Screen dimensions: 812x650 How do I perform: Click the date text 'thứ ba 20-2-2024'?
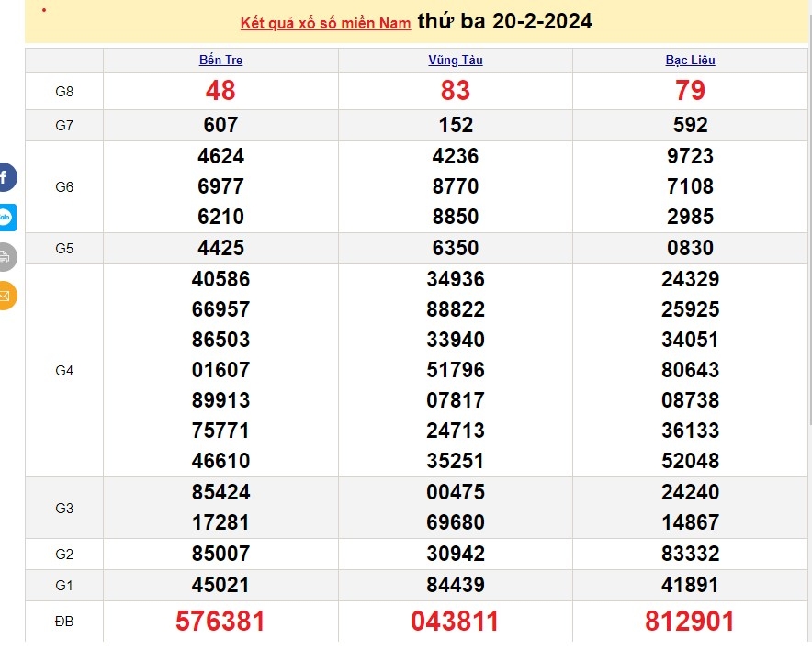tap(504, 21)
